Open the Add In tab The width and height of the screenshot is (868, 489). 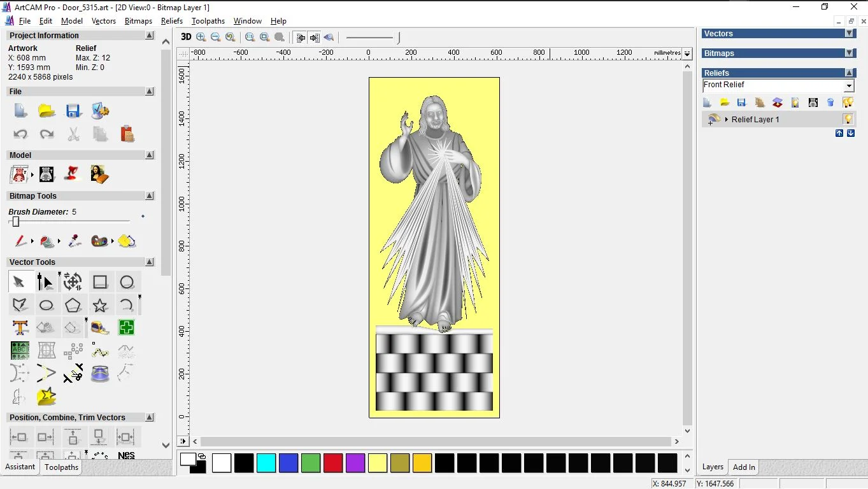(744, 467)
